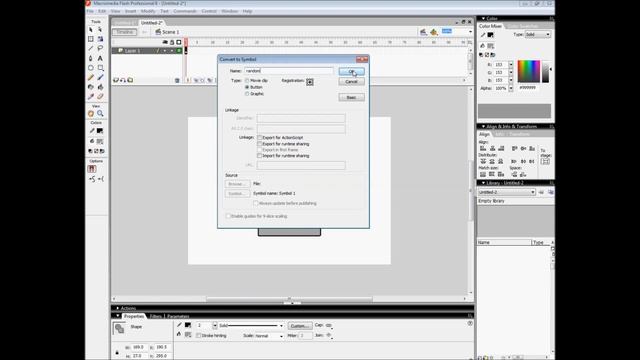The height and width of the screenshot is (360, 640).
Task: Select the Eyedropper tool
Action: tap(91, 97)
